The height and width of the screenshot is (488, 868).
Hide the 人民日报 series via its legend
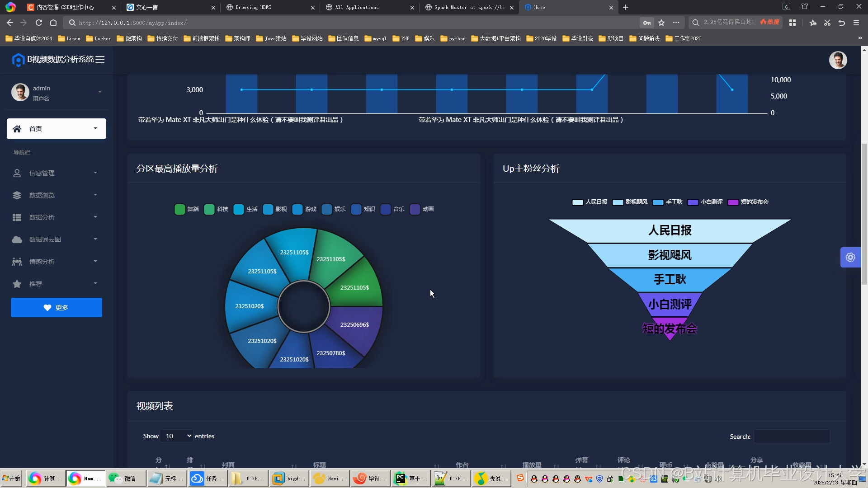coord(589,202)
